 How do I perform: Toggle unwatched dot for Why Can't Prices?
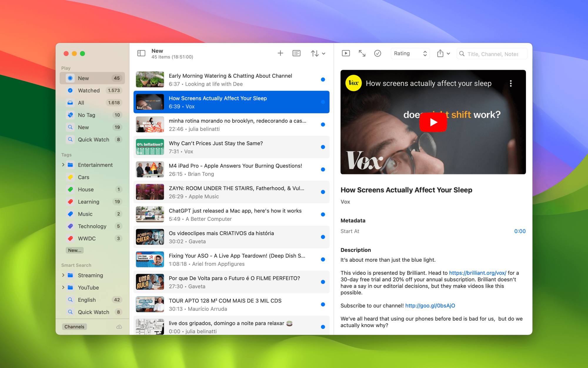tap(323, 147)
